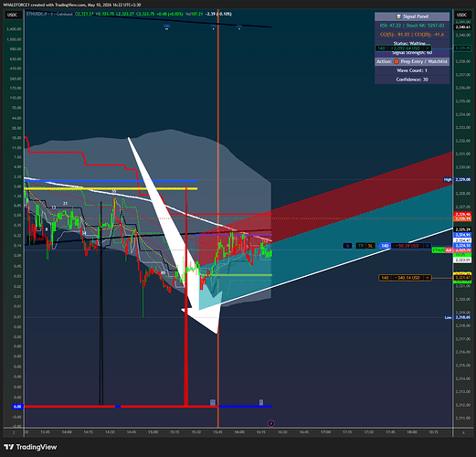
Task: Click the TradingView logo at bottom left
Action: pos(30,447)
